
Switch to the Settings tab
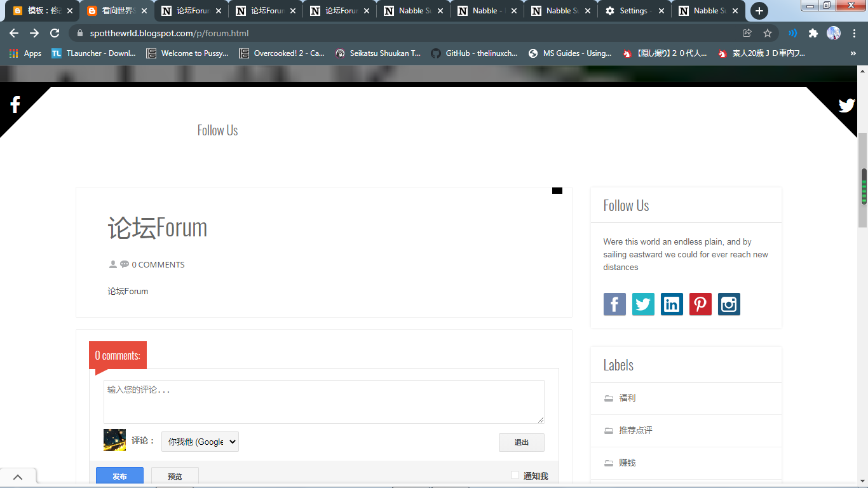633,11
